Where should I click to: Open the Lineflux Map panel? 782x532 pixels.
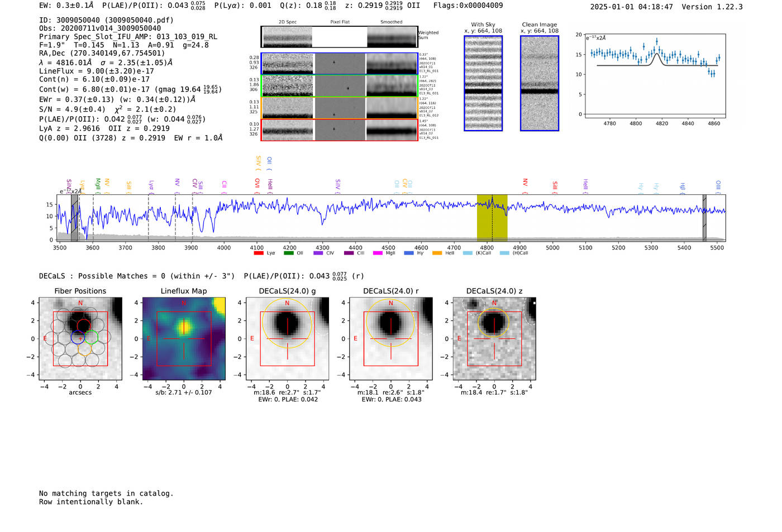pyautogui.click(x=184, y=339)
